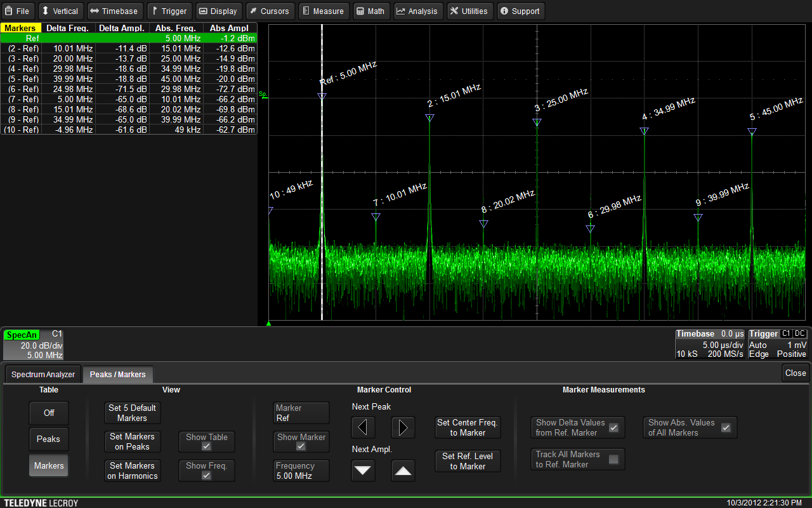The width and height of the screenshot is (812, 508).
Task: Enable Track All Markers to Ref. Marker
Action: coord(613,459)
